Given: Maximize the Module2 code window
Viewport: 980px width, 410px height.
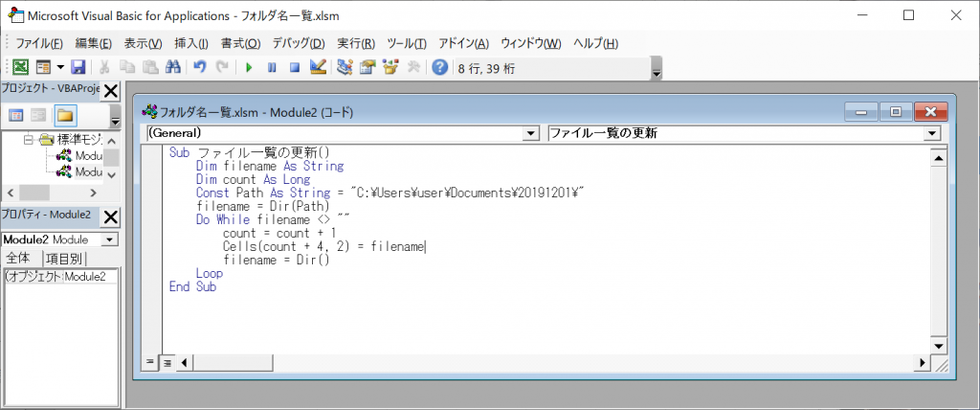Looking at the screenshot, I should pos(896,112).
